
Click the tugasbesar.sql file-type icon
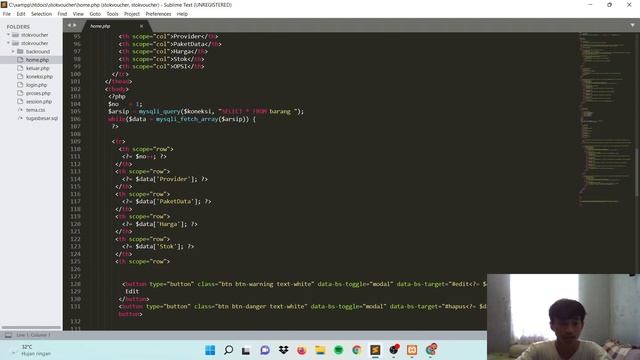tap(20, 118)
